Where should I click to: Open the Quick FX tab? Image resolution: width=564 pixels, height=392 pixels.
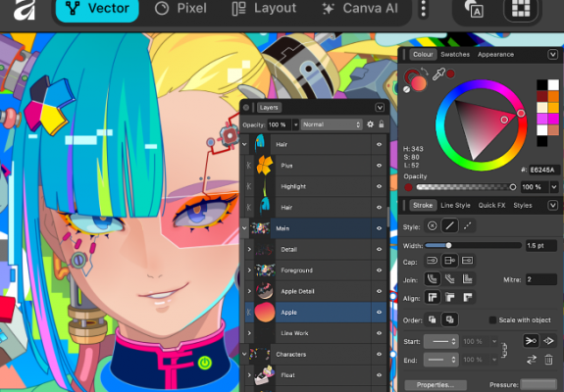click(491, 205)
